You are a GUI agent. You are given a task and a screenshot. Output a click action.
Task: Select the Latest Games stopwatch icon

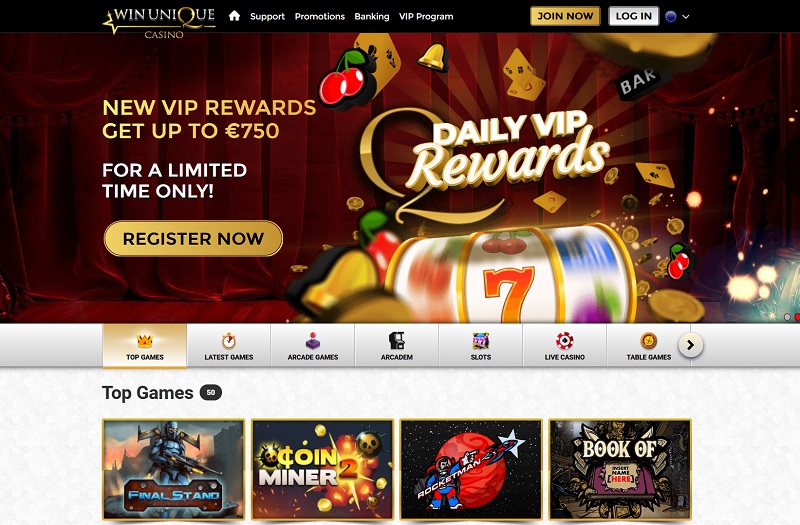pos(229,341)
